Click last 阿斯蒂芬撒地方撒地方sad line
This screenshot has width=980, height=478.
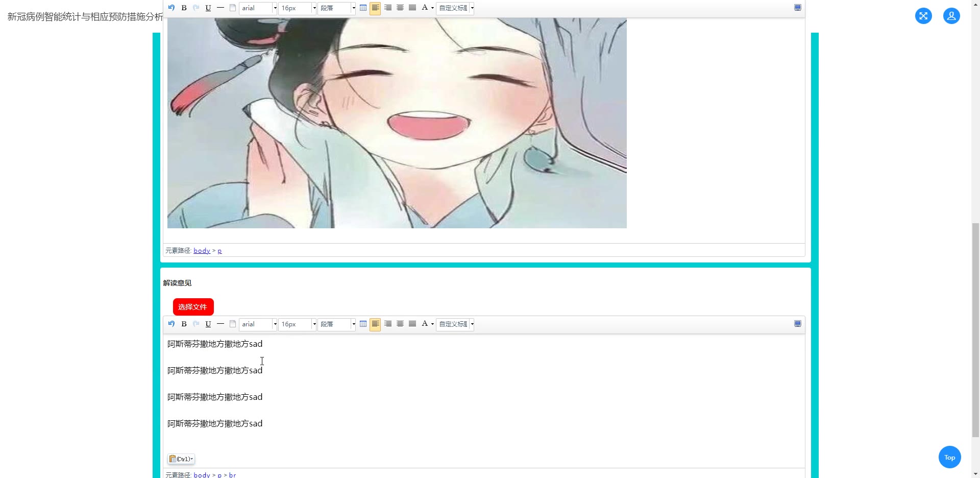[x=215, y=424]
